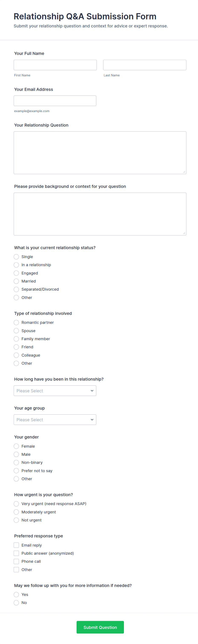Click the background context text area

click(100, 214)
